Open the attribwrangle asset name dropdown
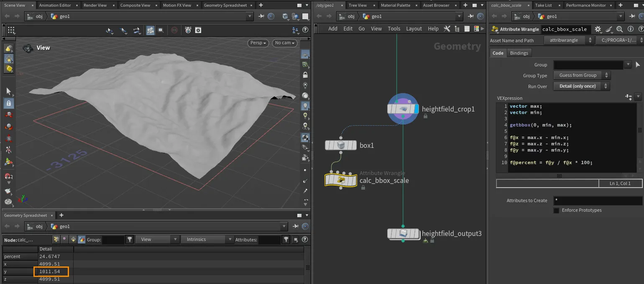Viewport: 644px width, 284px height. (569, 40)
